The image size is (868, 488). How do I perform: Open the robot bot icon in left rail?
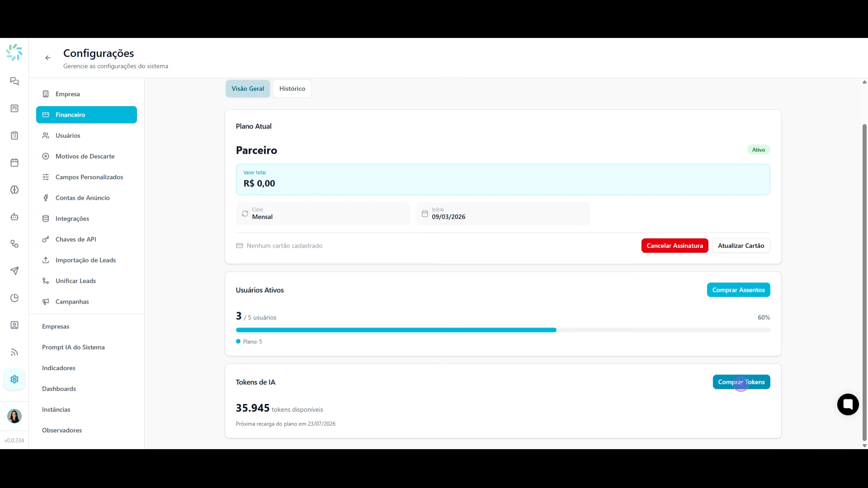pyautogui.click(x=14, y=217)
